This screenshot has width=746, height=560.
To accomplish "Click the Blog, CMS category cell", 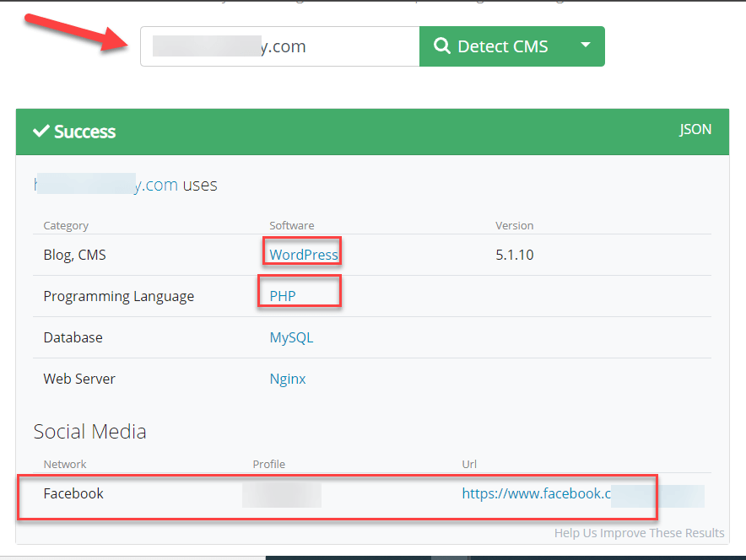I will click(x=75, y=255).
